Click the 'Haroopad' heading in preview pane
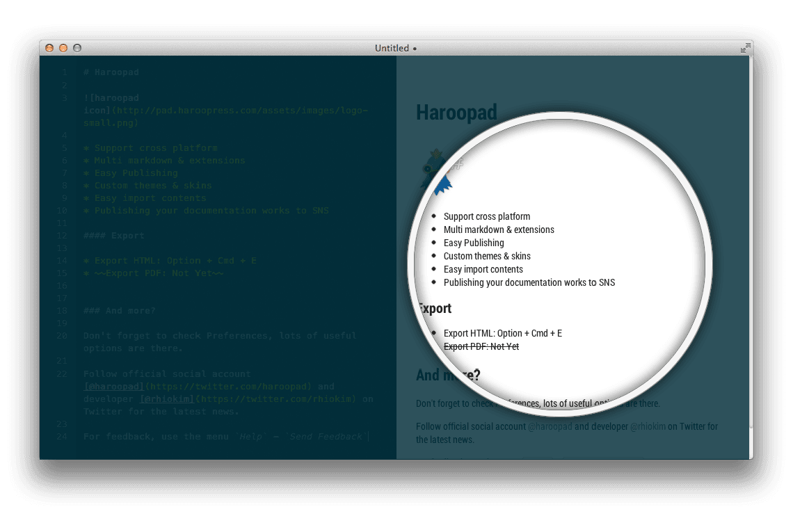This screenshot has width=793, height=532. point(456,113)
